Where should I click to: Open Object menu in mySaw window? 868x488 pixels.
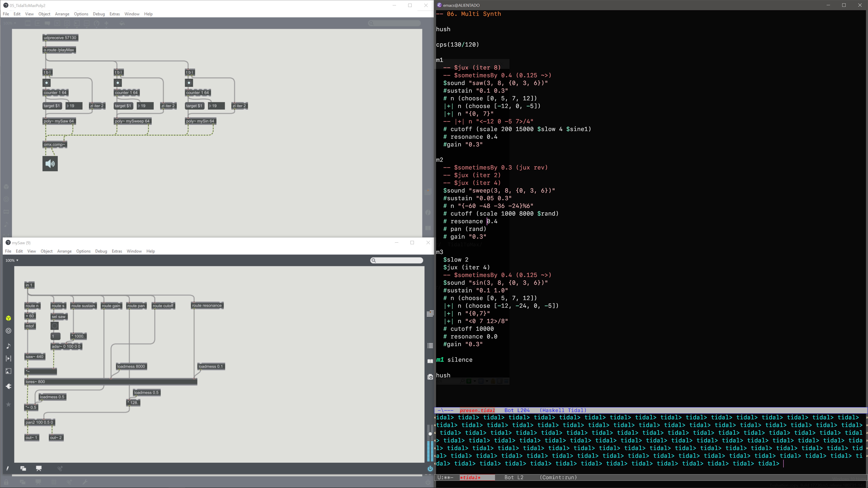[x=47, y=251]
